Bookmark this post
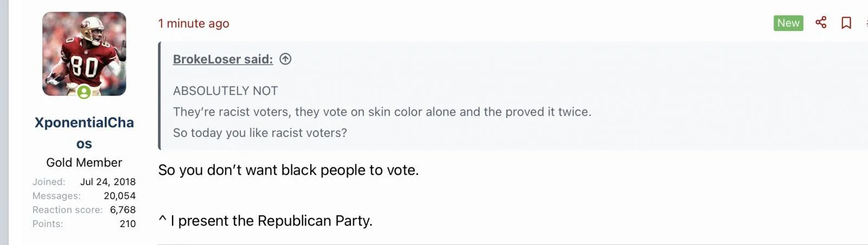This screenshot has height=245, width=868. (846, 23)
